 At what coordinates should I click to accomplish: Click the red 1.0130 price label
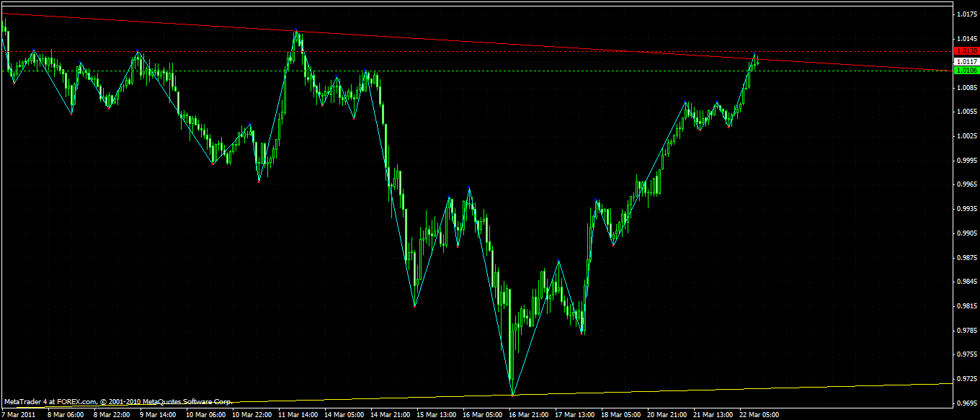click(966, 51)
